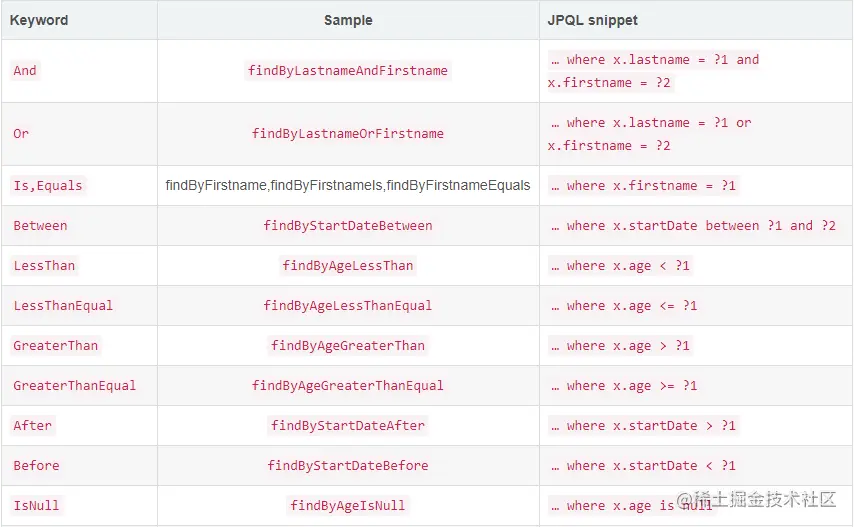Click findByStartDateBefore sample code
Image resolution: width=854 pixels, height=527 pixels.
pyautogui.click(x=348, y=466)
